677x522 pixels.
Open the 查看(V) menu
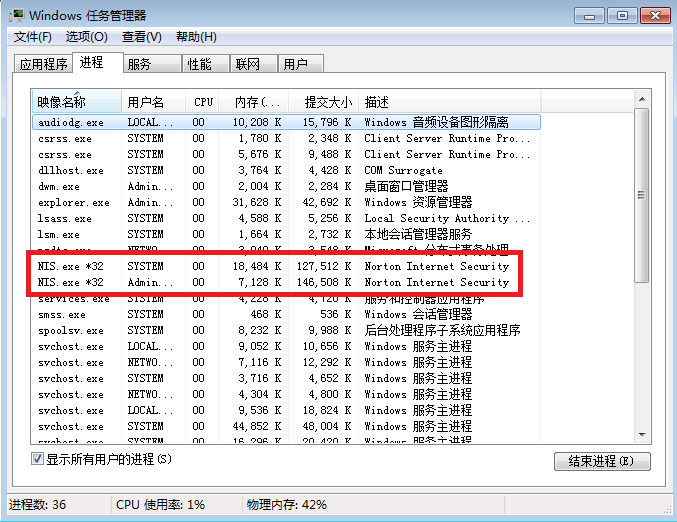[141, 37]
